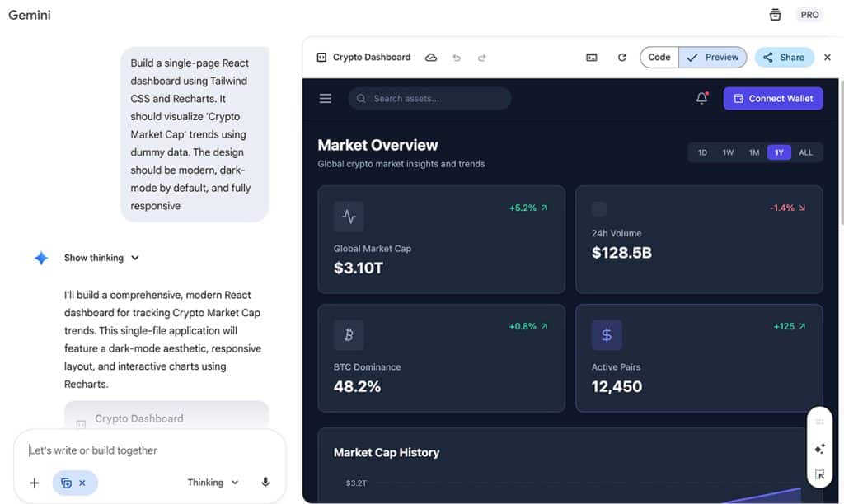Open the Thinking model dropdown
The width and height of the screenshot is (844, 504).
tap(213, 483)
